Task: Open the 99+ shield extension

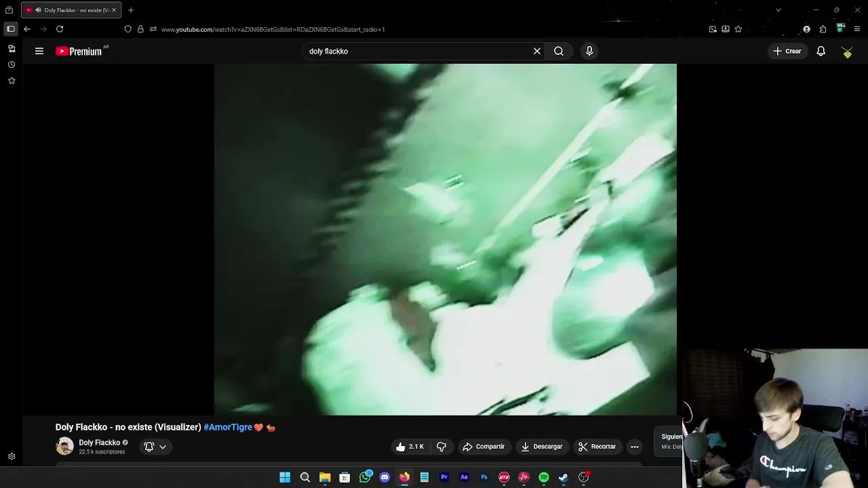Action: point(840,28)
